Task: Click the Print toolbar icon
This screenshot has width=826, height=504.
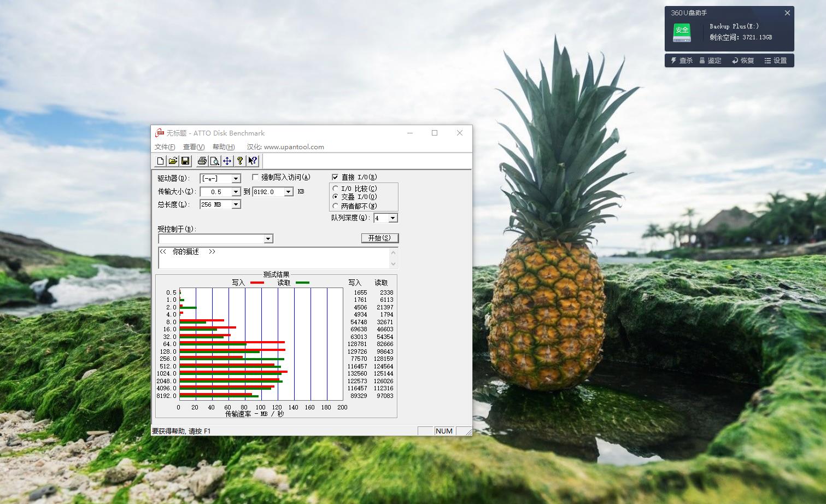Action: 202,160
